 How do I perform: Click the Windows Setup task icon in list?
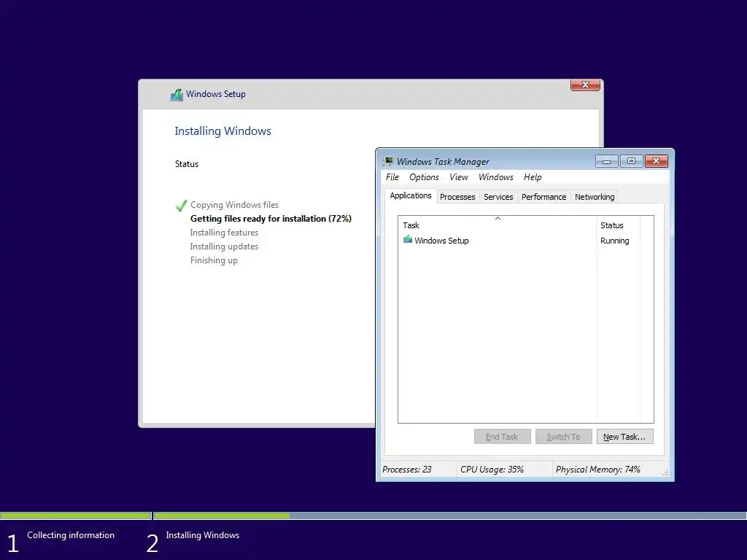point(407,239)
